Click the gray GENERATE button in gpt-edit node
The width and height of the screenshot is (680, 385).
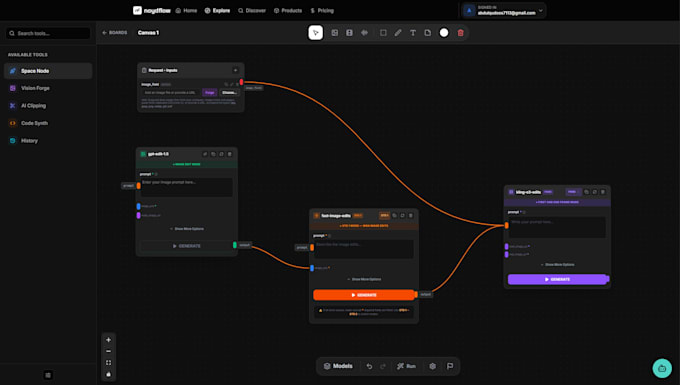point(186,246)
